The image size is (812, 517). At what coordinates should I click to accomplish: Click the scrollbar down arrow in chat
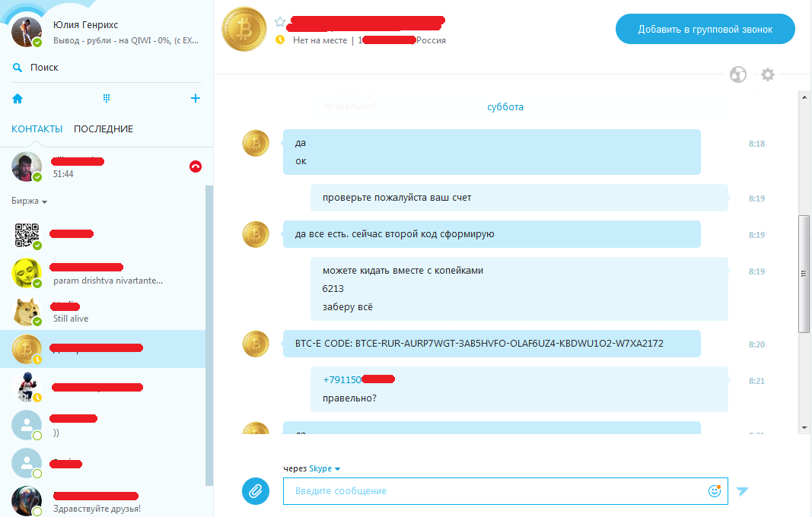click(804, 428)
